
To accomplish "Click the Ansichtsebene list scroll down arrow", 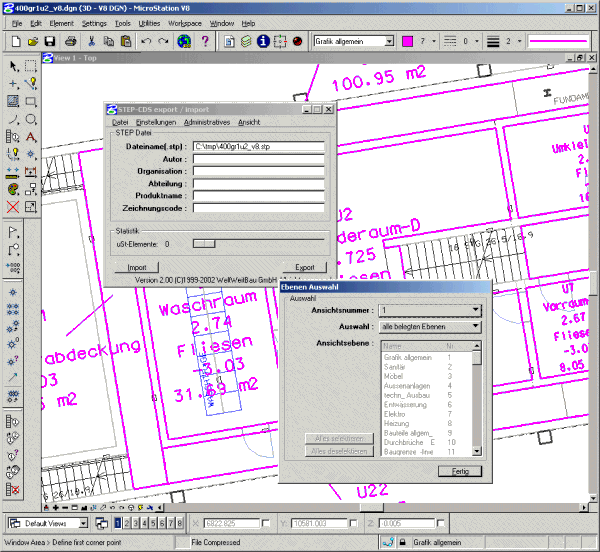I will pos(476,451).
